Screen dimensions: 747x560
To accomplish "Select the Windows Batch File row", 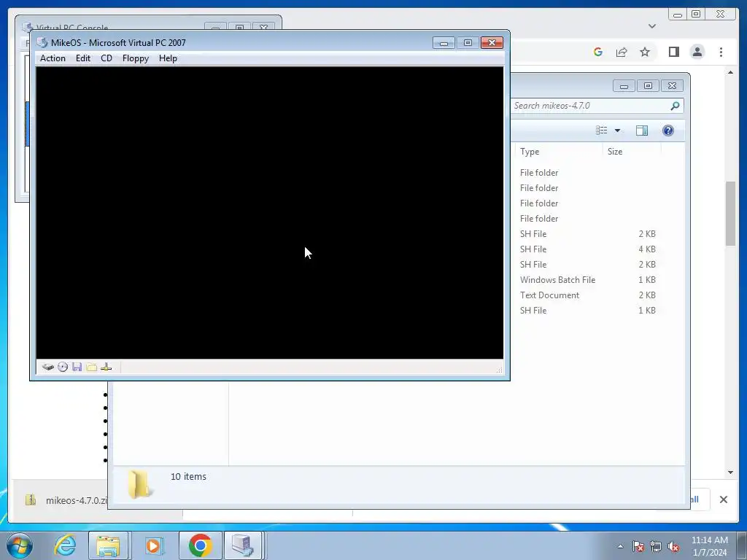I will 588,280.
